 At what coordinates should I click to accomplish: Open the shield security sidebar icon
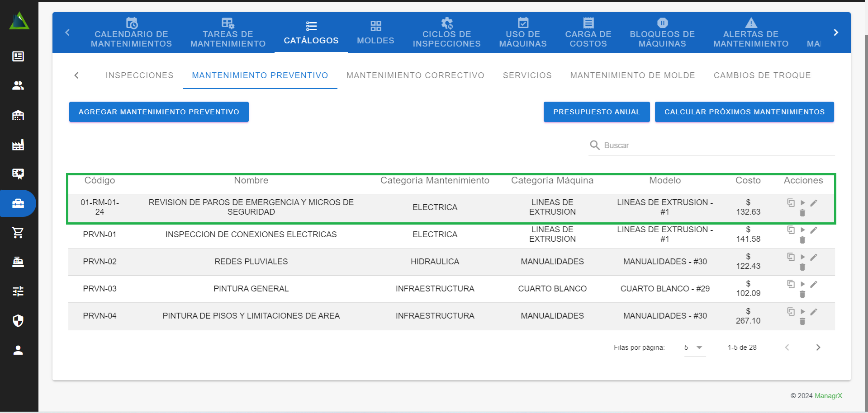pyautogui.click(x=18, y=321)
